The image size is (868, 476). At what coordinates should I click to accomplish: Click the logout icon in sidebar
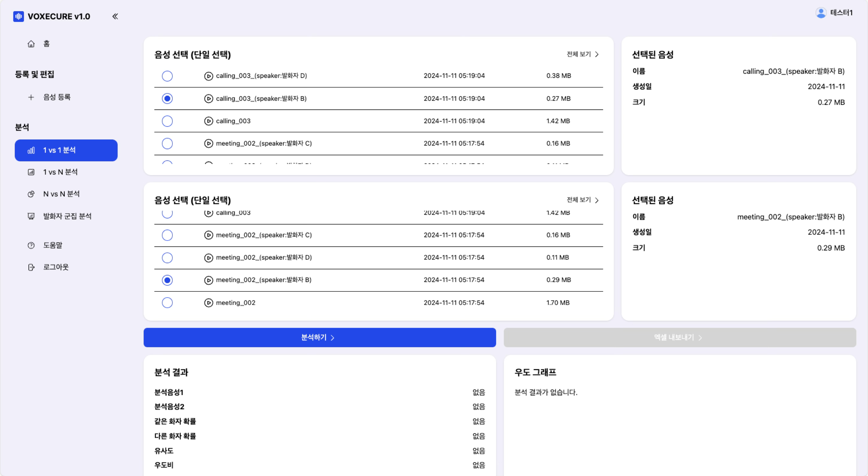(x=31, y=267)
